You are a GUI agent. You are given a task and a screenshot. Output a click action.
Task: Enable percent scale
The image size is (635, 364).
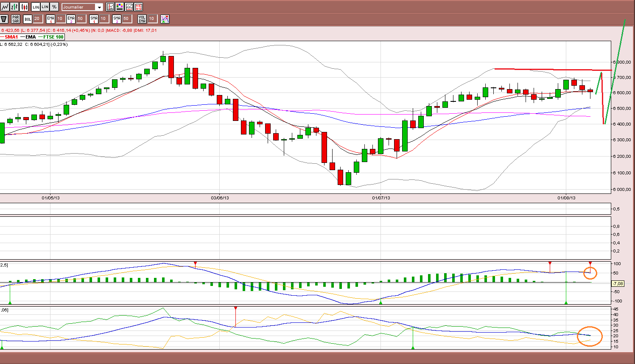tap(54, 7)
